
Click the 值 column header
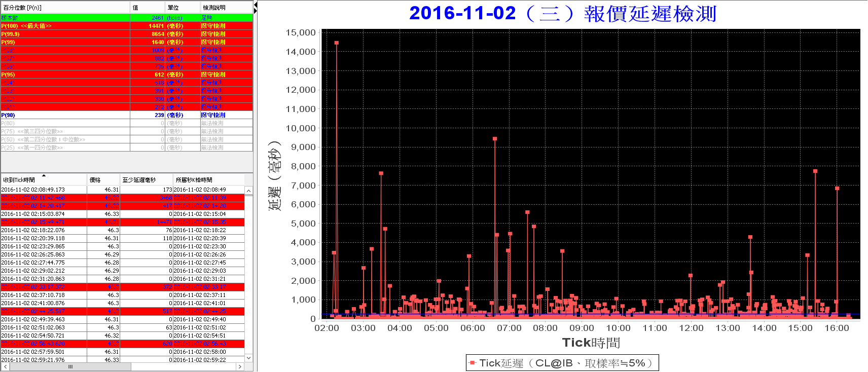[148, 8]
